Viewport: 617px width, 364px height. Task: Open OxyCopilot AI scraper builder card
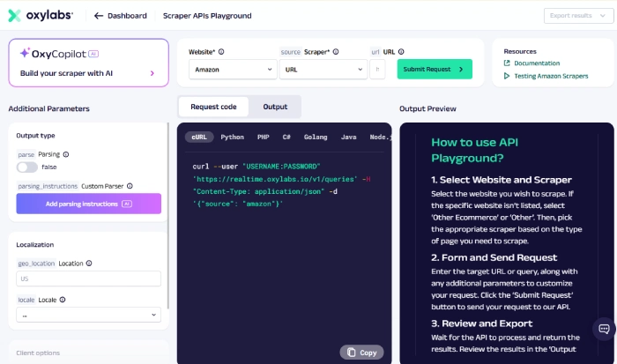(88, 63)
